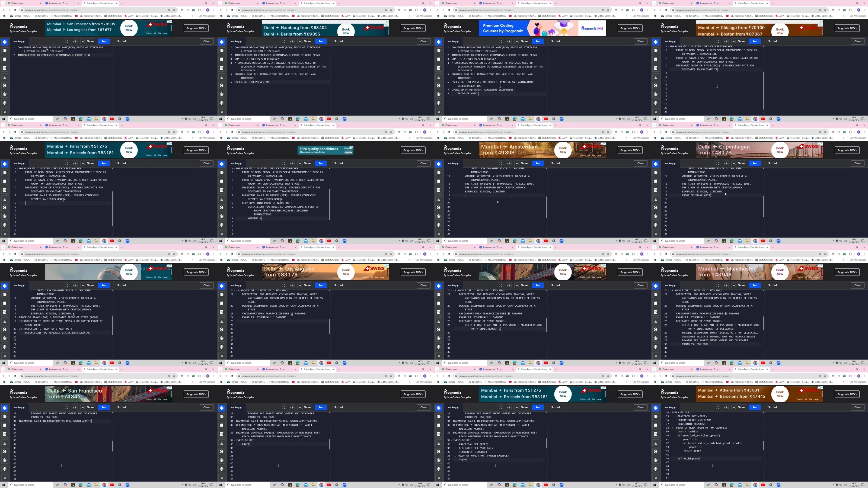Open HTML editor icon, Premium Coding Courses window
Viewport: 868px width, 488px height.
[x=439, y=68]
